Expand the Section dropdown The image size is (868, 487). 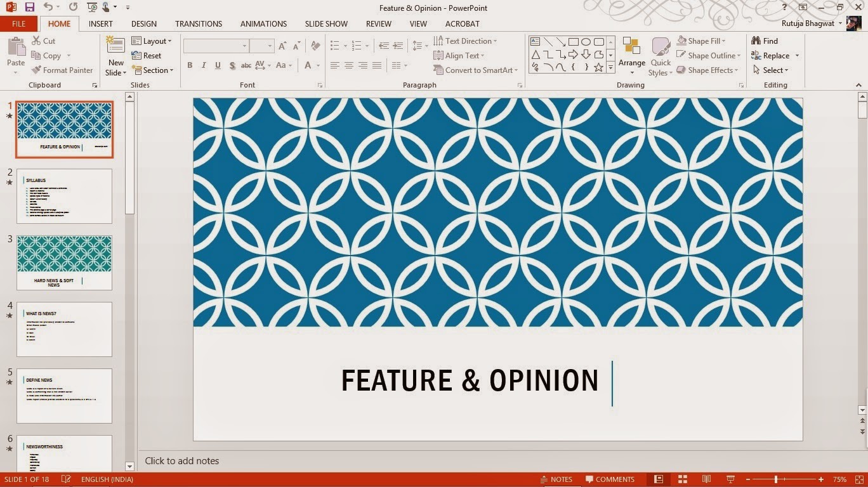153,70
